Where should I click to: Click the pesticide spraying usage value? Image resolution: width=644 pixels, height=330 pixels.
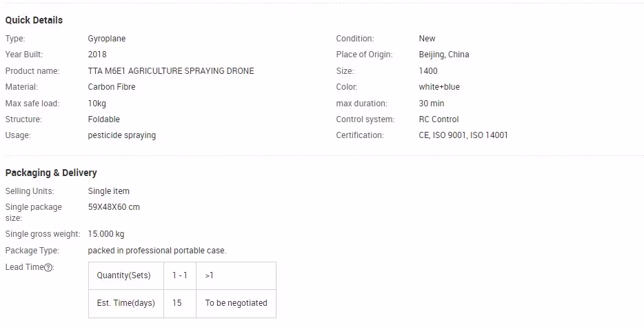click(x=122, y=135)
